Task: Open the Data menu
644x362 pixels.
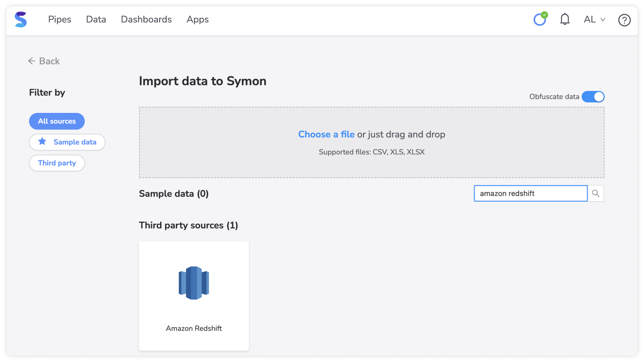Action: (96, 20)
